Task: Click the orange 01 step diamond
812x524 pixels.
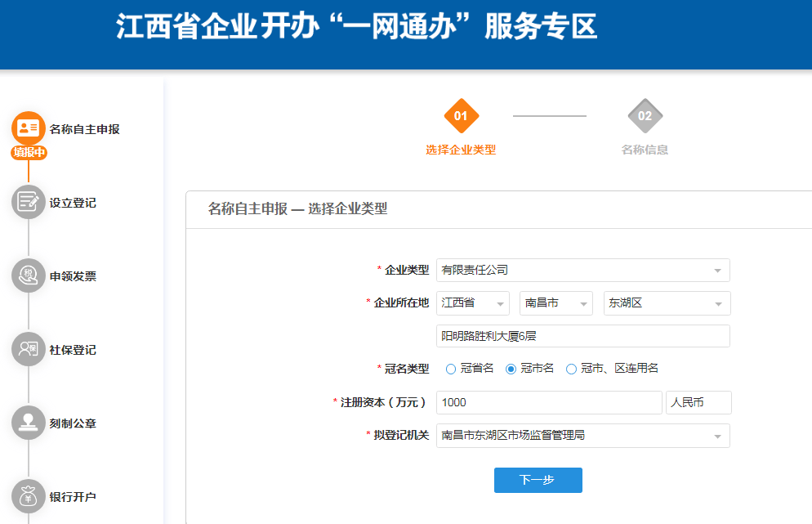Action: pyautogui.click(x=462, y=115)
